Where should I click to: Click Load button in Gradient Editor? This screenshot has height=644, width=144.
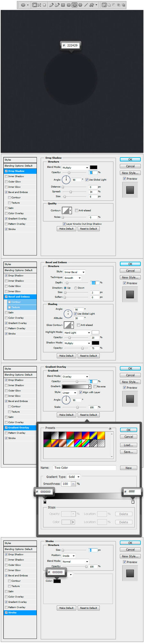point(129,445)
